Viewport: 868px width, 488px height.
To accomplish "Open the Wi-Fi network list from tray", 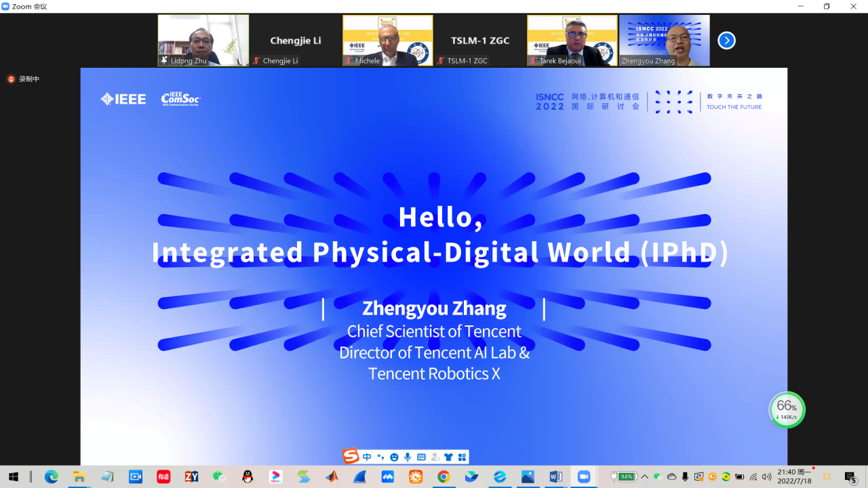I will [755, 478].
